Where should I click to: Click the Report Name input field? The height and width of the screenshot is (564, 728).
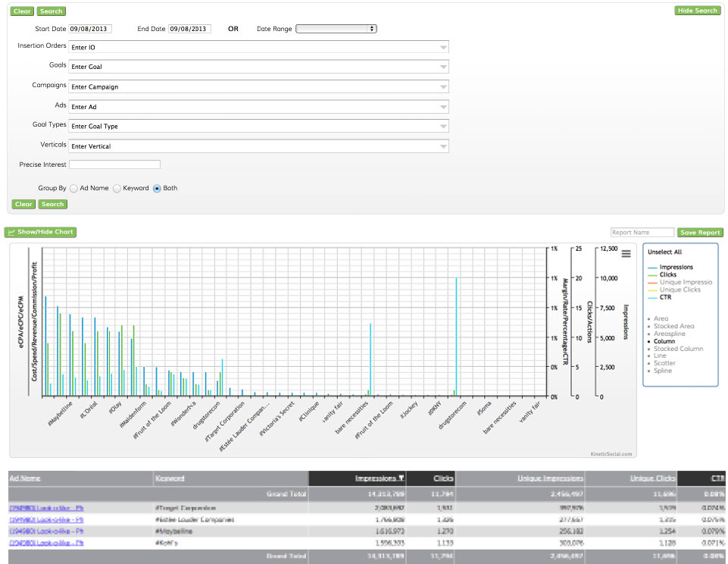642,232
